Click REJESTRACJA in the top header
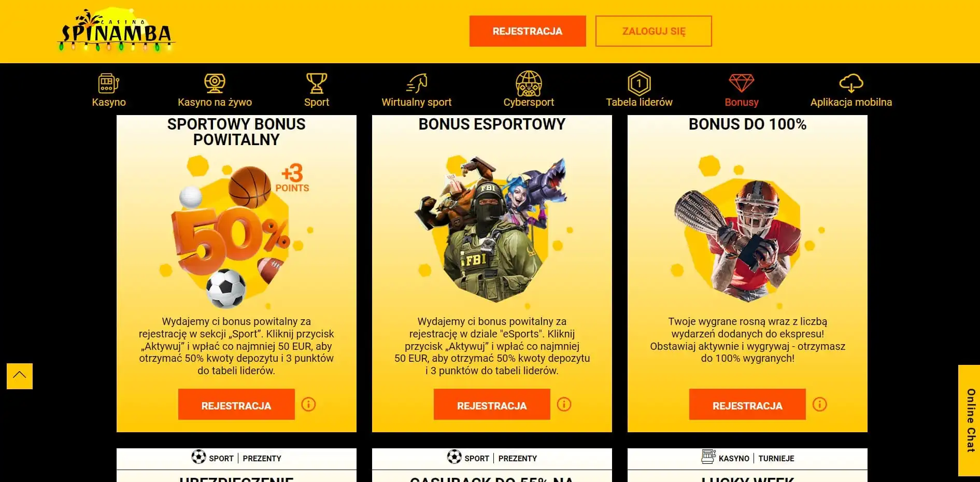Viewport: 980px width, 482px height. 528,31
